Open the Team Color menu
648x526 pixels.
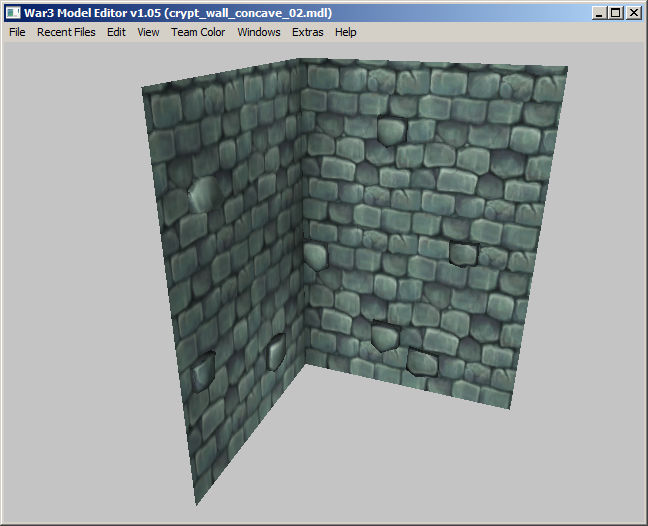[x=198, y=32]
